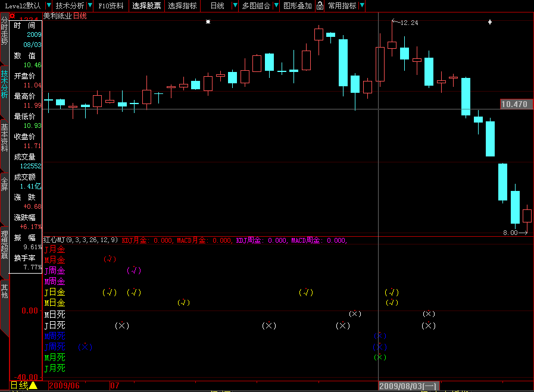
Task: Click the 美利纸业 stock name title
Action: coord(57,16)
